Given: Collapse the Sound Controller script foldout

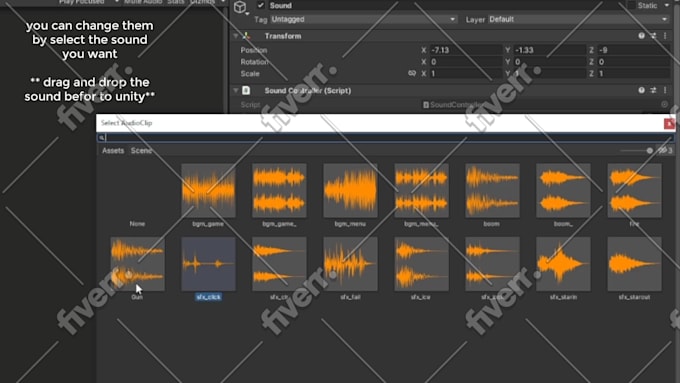Looking at the screenshot, I should click(235, 90).
